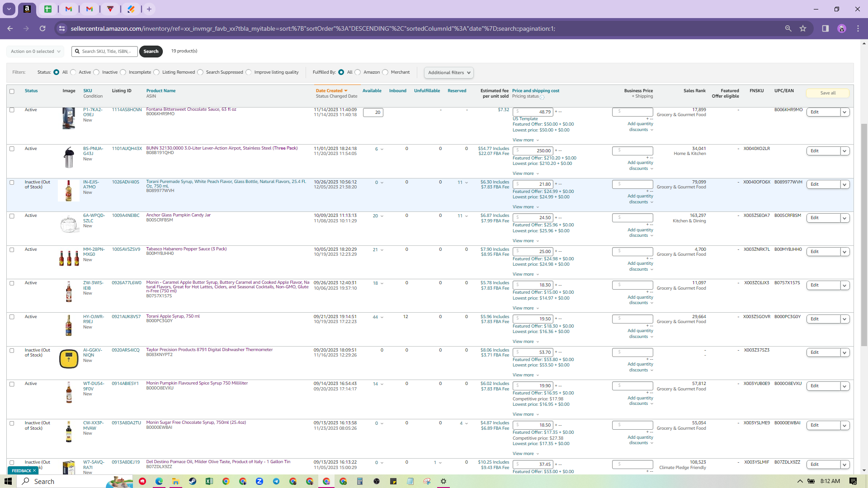The width and height of the screenshot is (868, 488).
Task: Open the orange and blue striped logo tab
Action: [131, 9]
